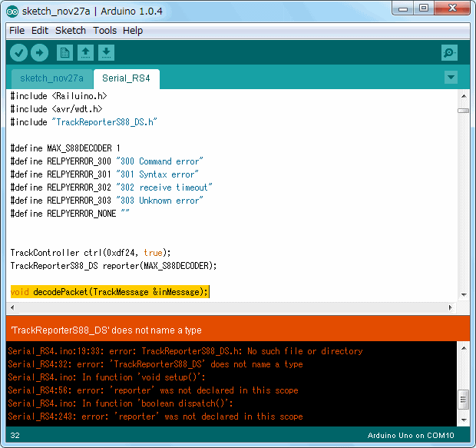Click the RELPYERROR_303 "303 Unknown error" line
The width and height of the screenshot is (476, 448).
[x=107, y=201]
